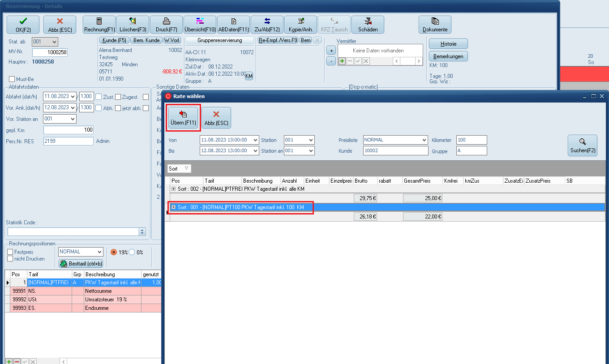The width and height of the screenshot is (609, 364).
Task: Tick the Festpreis checkbox
Action: pos(10,252)
